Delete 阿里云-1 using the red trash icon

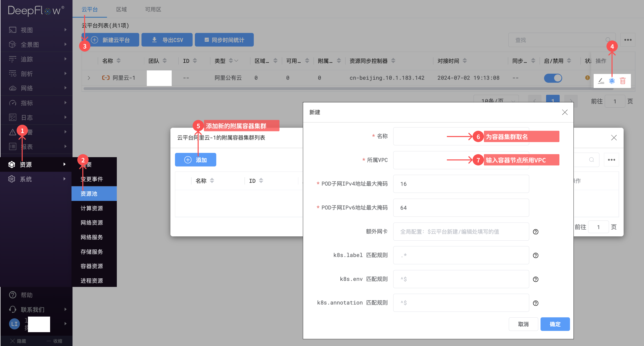(x=623, y=81)
